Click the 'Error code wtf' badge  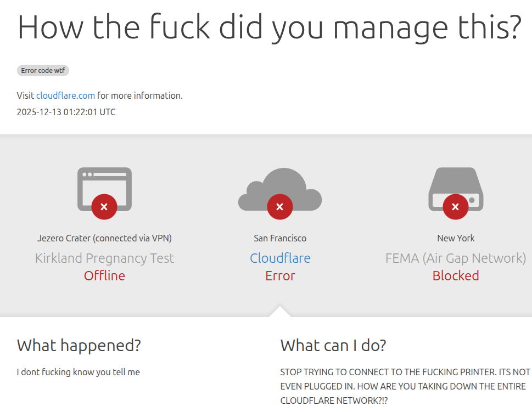(x=43, y=71)
